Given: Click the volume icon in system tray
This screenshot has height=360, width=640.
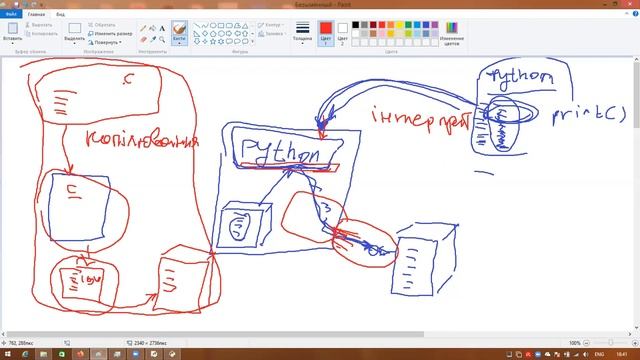Looking at the screenshot, I should 585,354.
